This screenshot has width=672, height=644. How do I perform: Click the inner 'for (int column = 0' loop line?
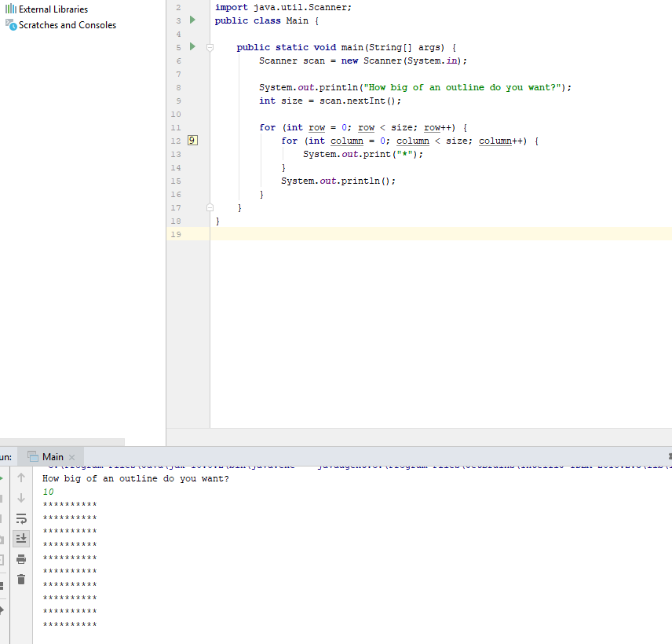point(410,141)
